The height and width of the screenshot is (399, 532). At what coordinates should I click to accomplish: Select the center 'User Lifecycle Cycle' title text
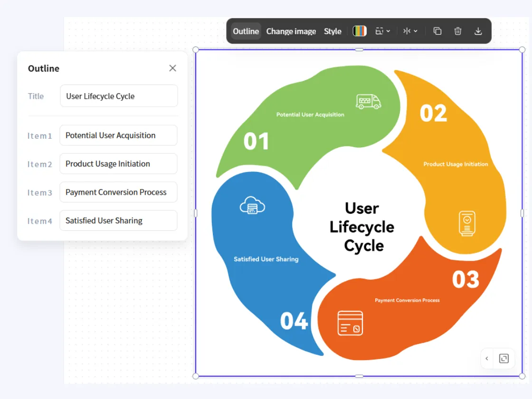click(362, 227)
